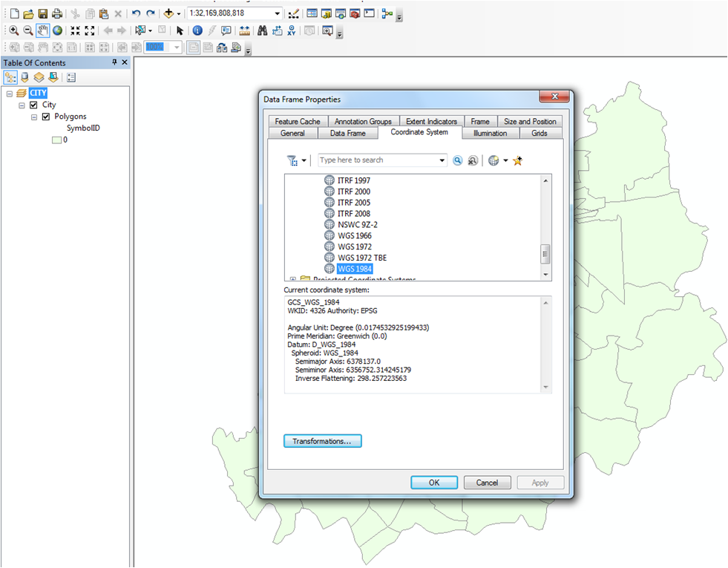Open the map scale dropdown
Viewport: 728px width, 568px height.
(x=278, y=13)
